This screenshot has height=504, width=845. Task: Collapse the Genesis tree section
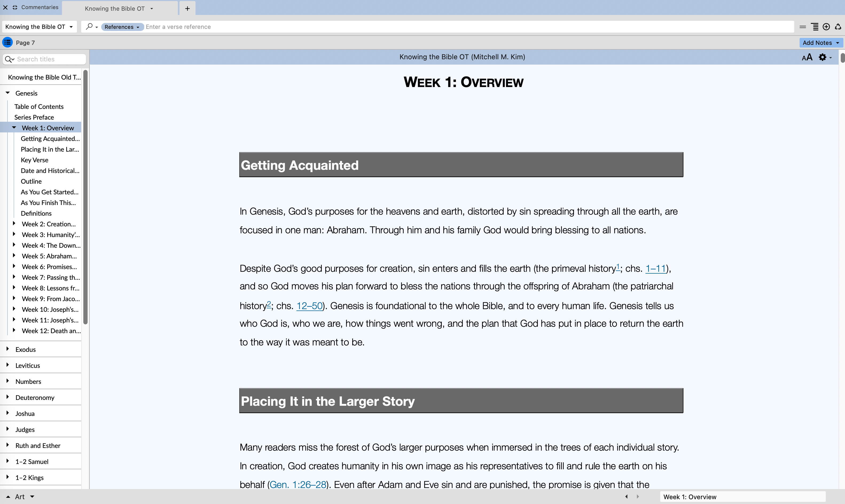[8, 93]
